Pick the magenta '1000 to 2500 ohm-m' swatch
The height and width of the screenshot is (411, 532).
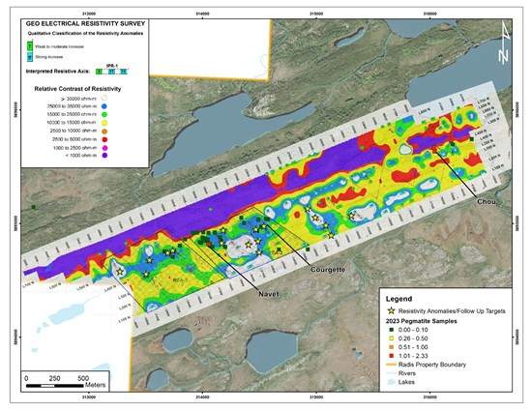tap(104, 148)
